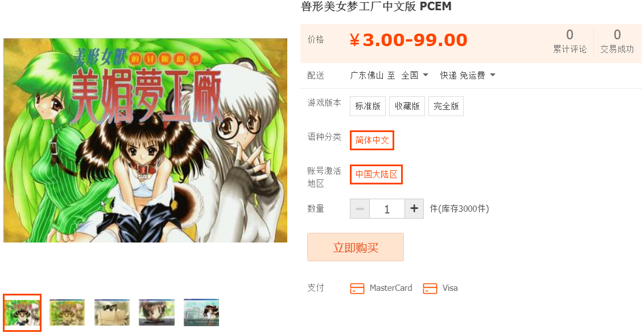Open the 全国 destination dropdown
This screenshot has height=333, width=644.
414,75
